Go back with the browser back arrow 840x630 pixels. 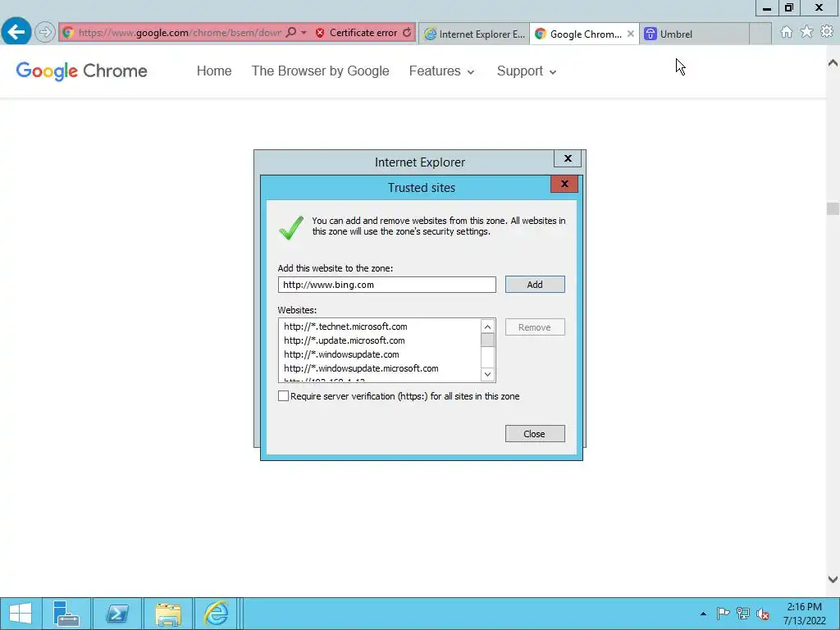(x=16, y=32)
